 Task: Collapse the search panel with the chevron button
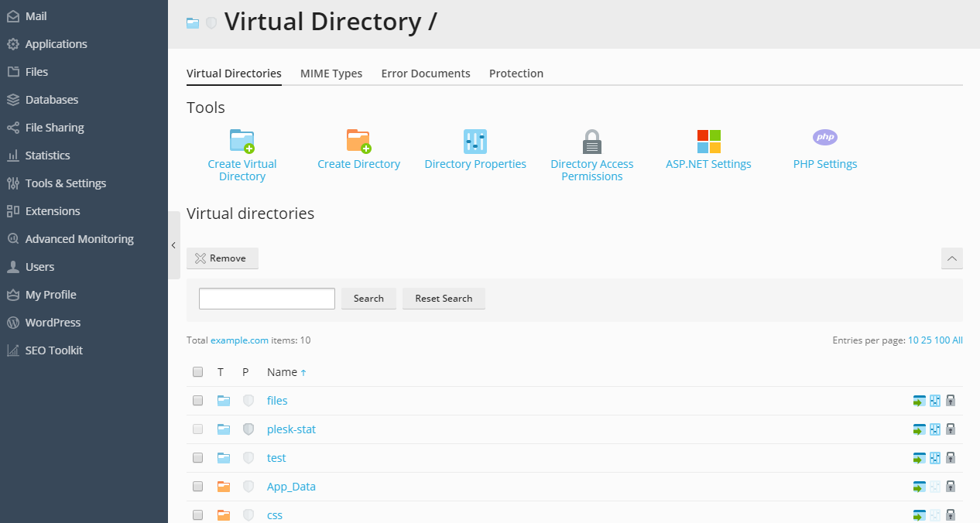click(x=952, y=258)
